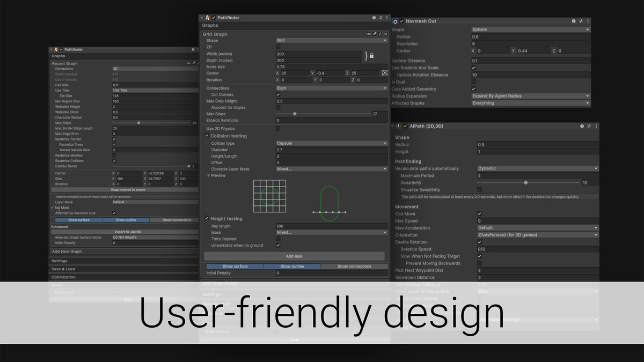Open the Obstacle Layer Mask dropdown
Screen dimensions: 644x362
[x=331, y=169]
